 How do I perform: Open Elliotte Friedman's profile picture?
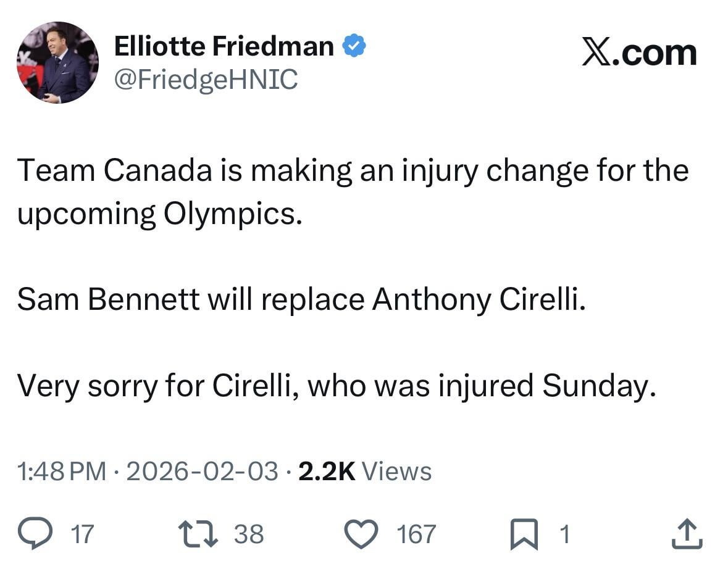(57, 62)
